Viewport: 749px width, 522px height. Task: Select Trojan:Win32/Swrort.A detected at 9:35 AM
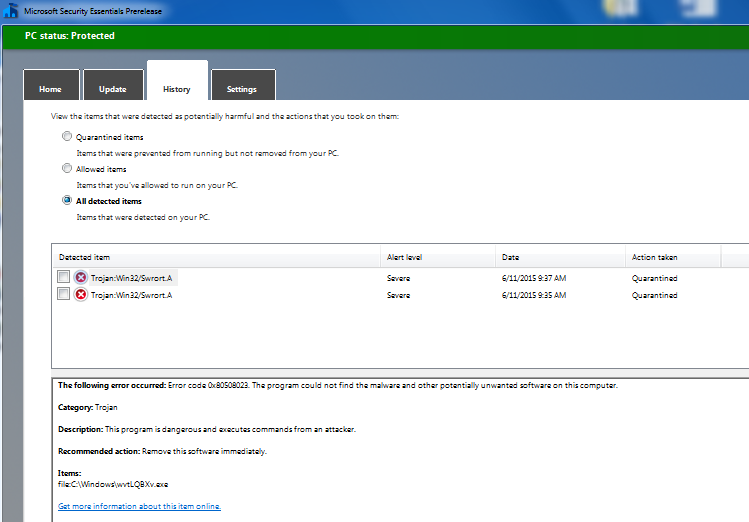pos(131,295)
